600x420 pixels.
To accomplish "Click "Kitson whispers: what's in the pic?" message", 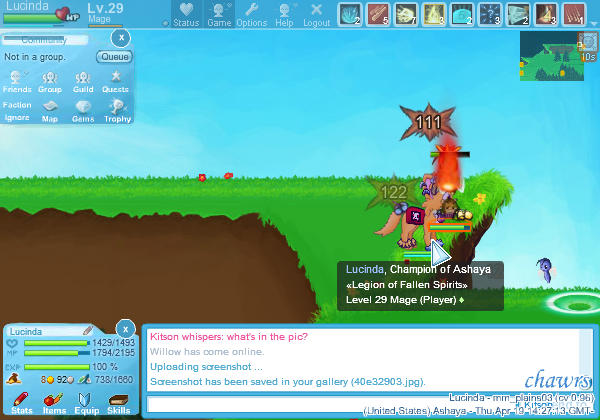I will (228, 337).
